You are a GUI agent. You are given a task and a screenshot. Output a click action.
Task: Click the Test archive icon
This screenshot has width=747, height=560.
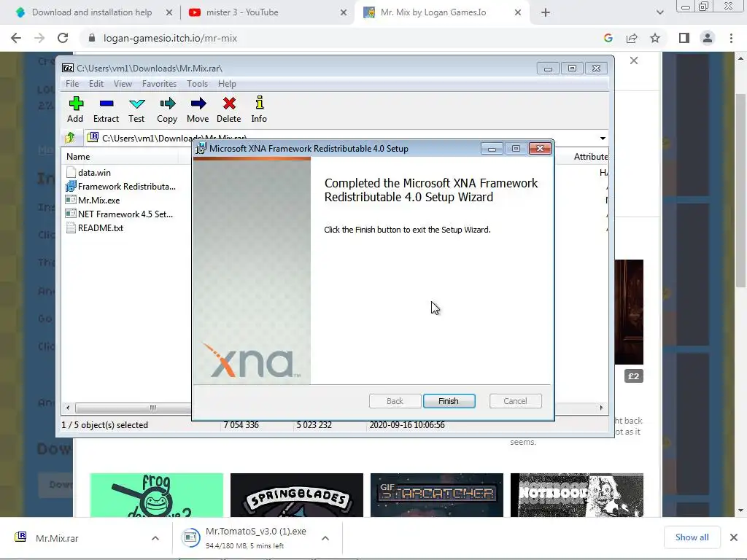136,109
